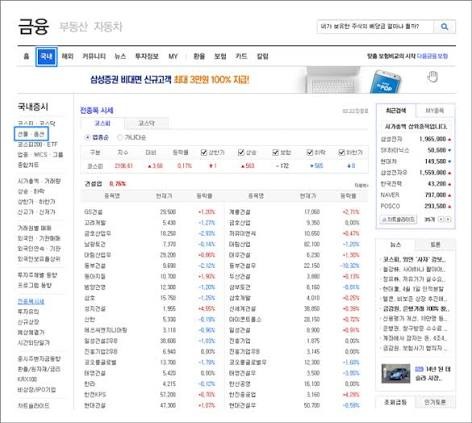Open 비상장/IPO기업 in the left sidebar
Viewport: 472px width, 423px height.
click(x=37, y=390)
